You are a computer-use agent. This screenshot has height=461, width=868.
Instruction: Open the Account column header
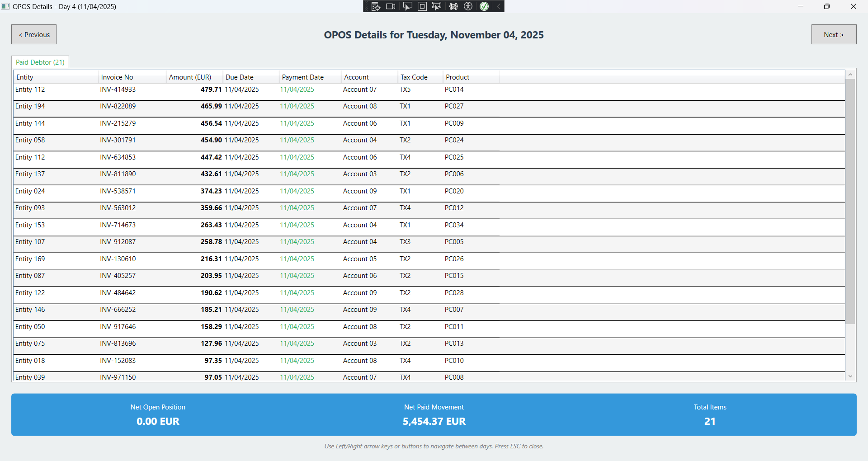click(x=357, y=77)
